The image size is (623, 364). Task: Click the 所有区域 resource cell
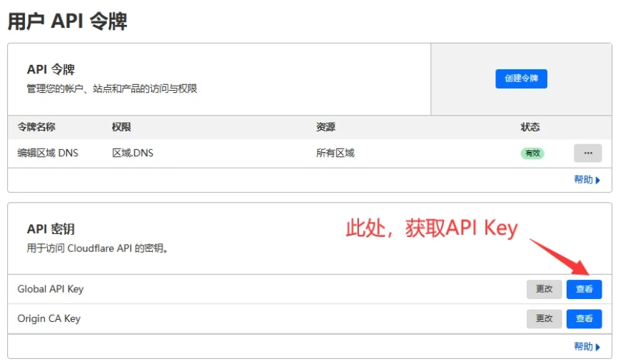click(335, 153)
